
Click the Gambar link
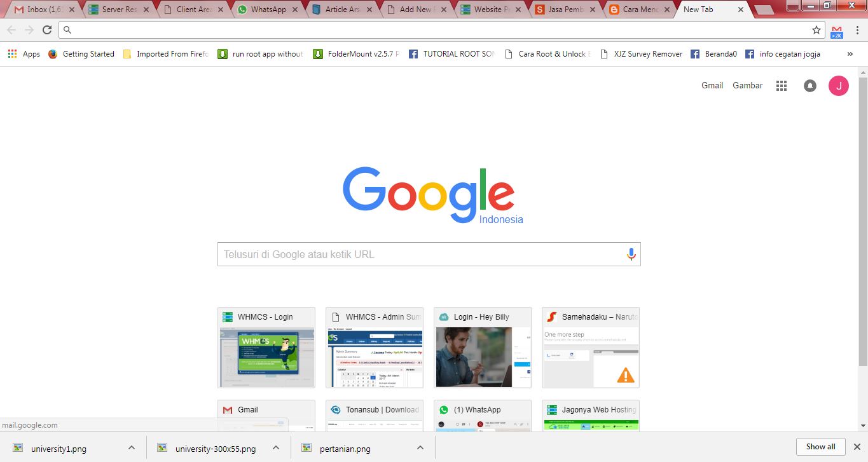tap(747, 85)
